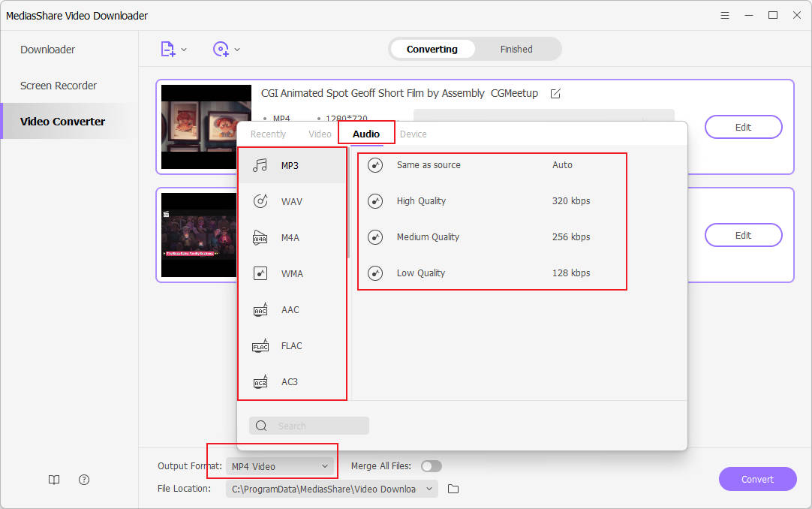Choose MP3 format label
The width and height of the screenshot is (812, 509).
pos(290,166)
